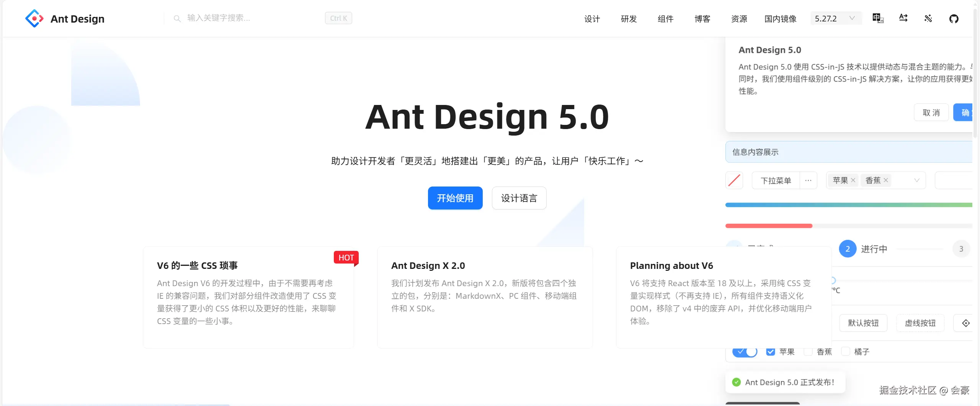
Task: Toggle text direction with the RTL icon
Action: point(903,18)
